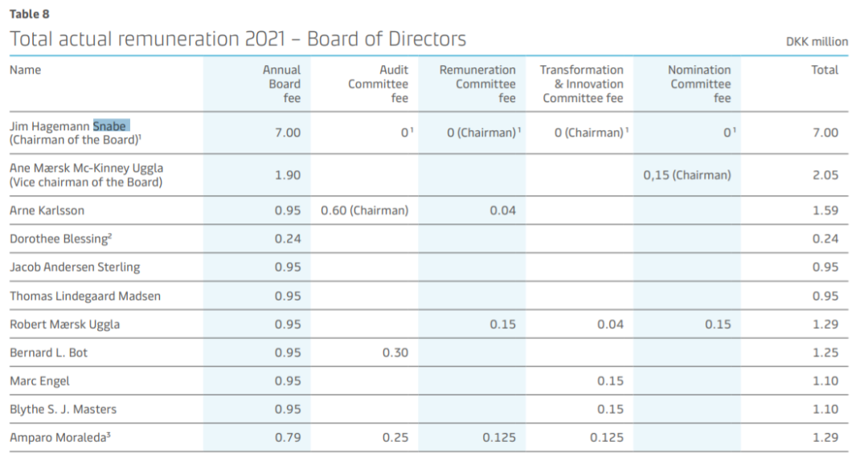The image size is (868, 466).
Task: Click the 'Remuneration Committee fee' column header
Action: (477, 84)
